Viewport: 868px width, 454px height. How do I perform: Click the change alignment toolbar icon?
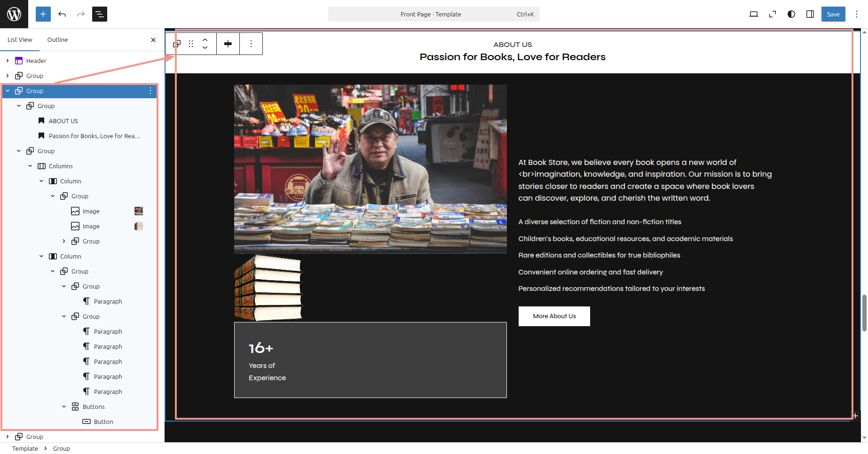coord(228,44)
